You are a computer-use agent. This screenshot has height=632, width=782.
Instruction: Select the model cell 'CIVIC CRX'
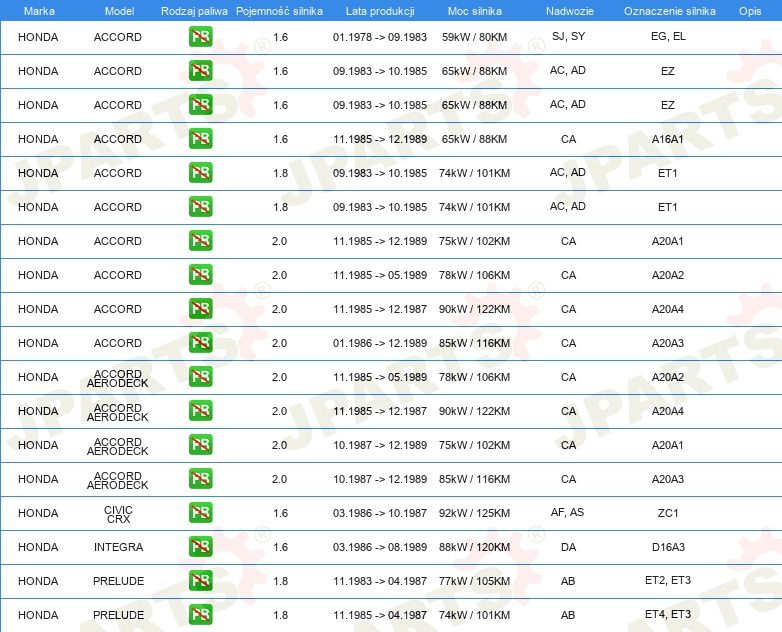click(x=118, y=514)
